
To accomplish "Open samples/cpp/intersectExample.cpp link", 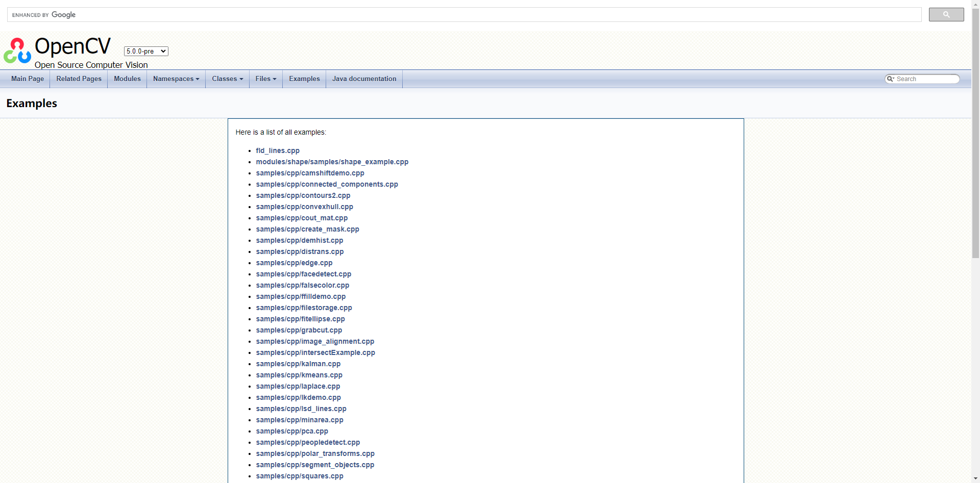I will point(315,353).
